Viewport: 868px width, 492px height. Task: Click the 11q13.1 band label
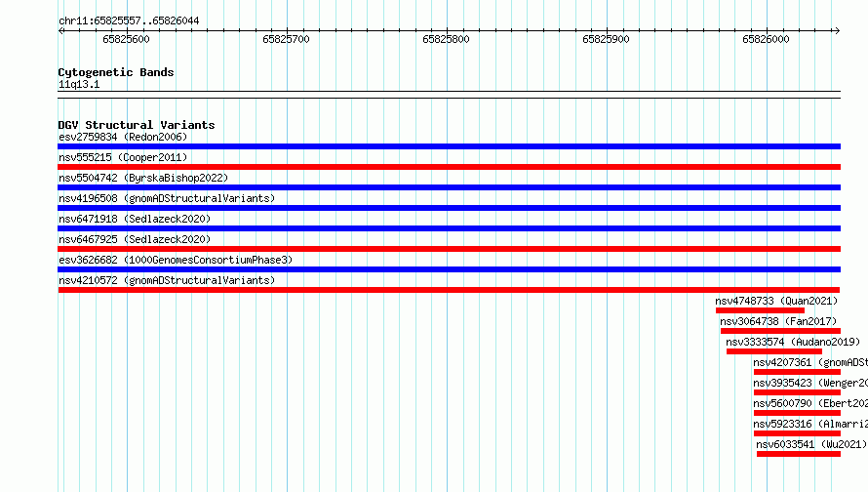(79, 84)
